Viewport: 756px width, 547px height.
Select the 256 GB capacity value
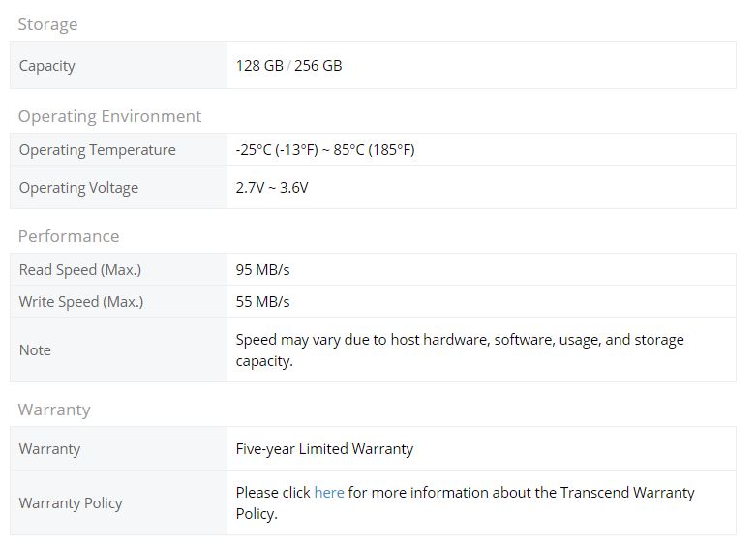point(318,65)
